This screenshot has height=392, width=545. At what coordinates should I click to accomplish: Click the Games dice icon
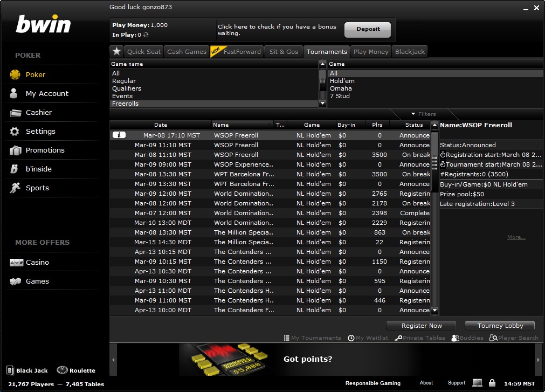[x=16, y=281]
